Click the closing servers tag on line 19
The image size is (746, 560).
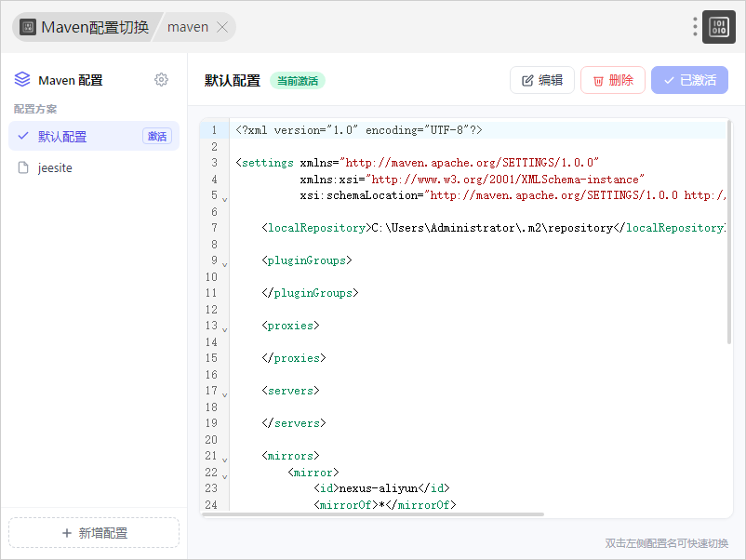click(294, 423)
